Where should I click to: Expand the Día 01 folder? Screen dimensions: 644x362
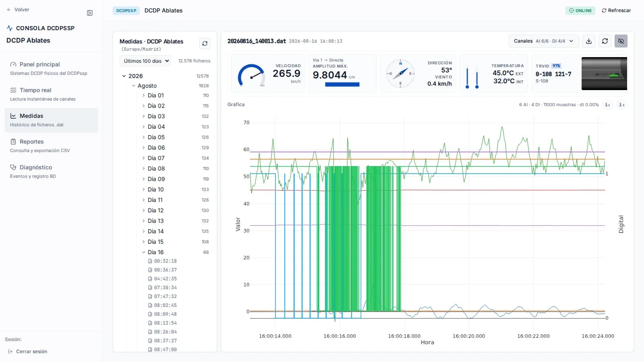click(x=144, y=95)
